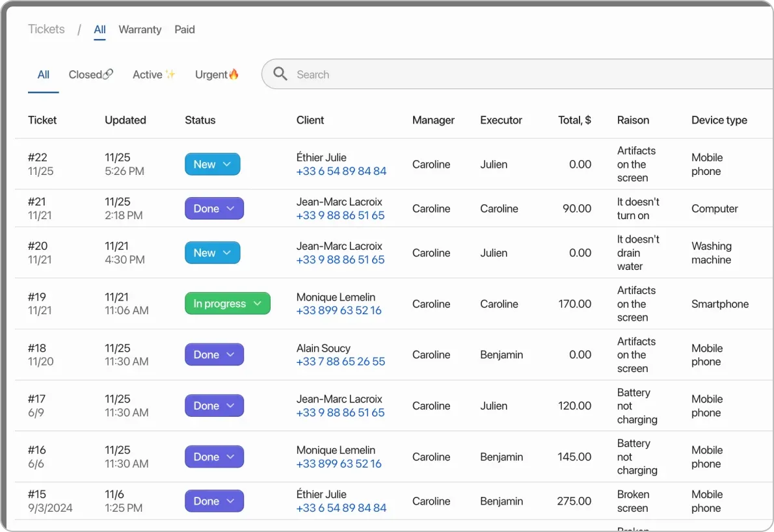
Task: Click the Tickets breadcrumb link
Action: [x=46, y=29]
